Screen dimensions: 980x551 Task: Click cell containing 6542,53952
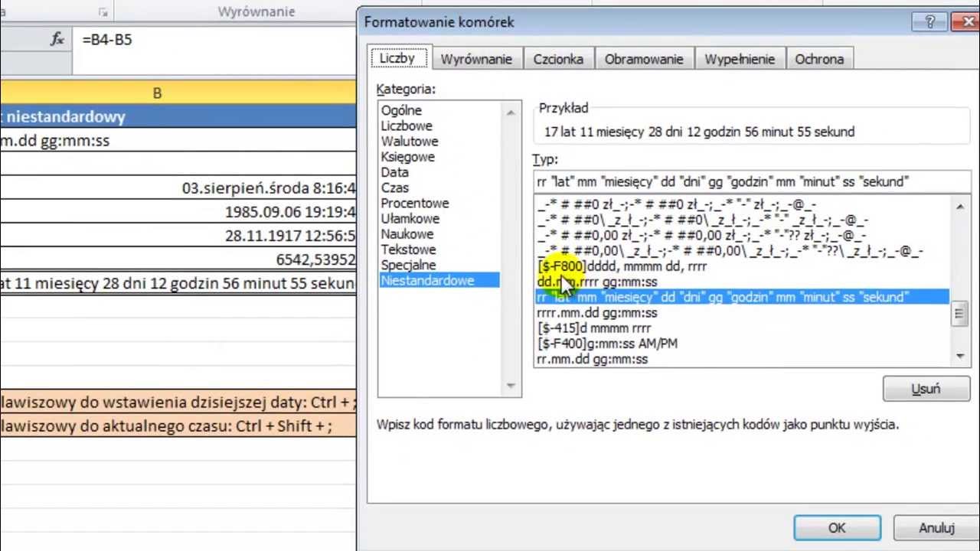tap(178, 259)
